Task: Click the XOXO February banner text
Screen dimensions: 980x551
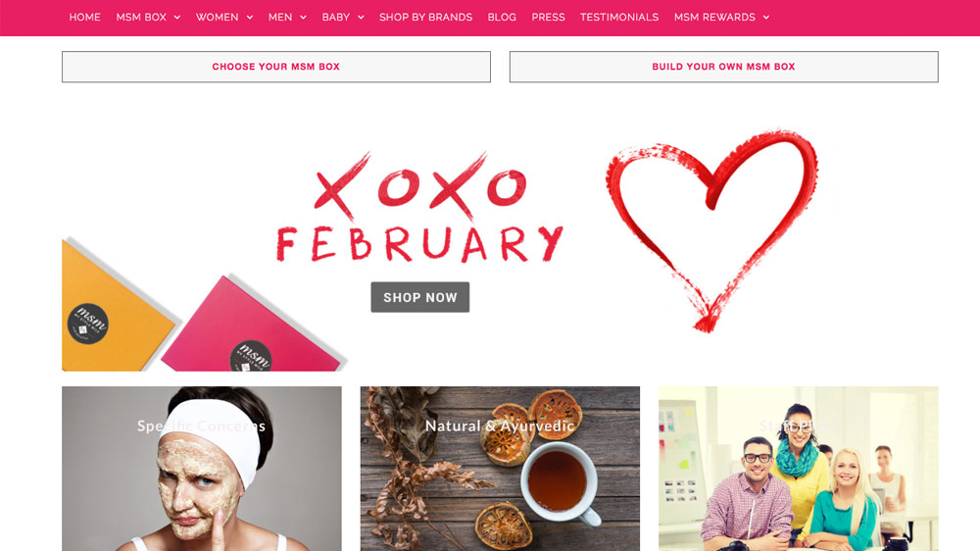Action: click(420, 208)
